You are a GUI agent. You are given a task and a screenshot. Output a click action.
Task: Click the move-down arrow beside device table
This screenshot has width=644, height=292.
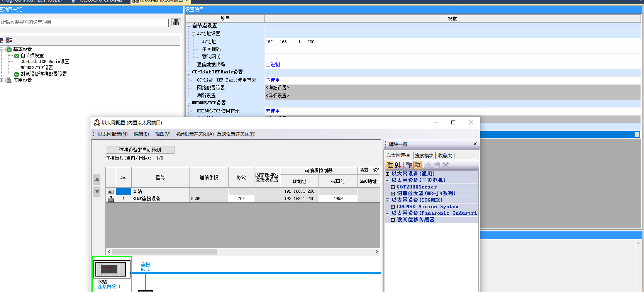click(97, 192)
